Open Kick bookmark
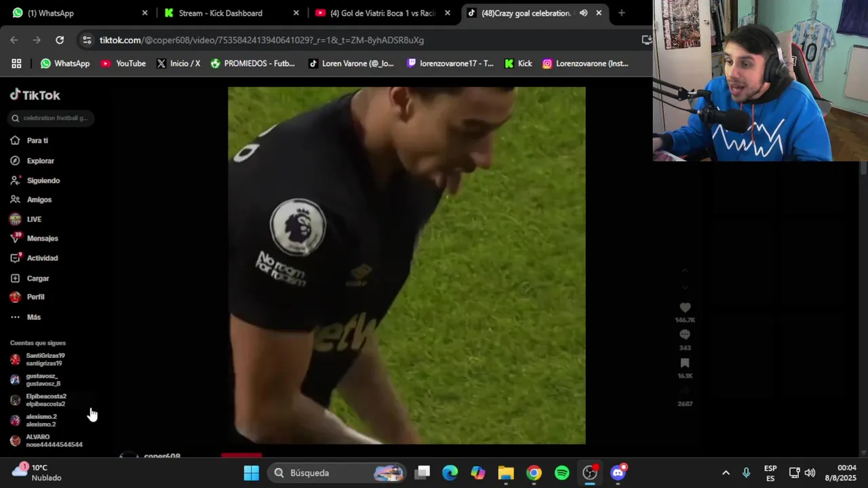The width and height of the screenshot is (868, 488). click(519, 63)
